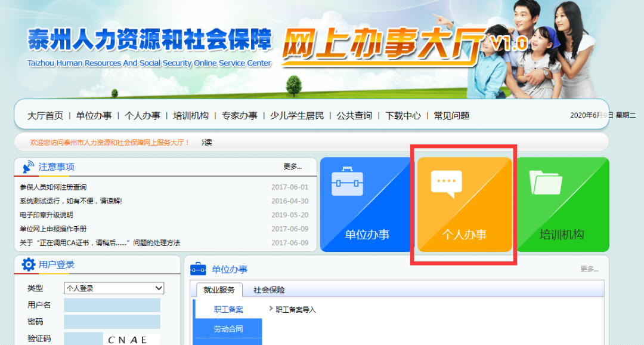Viewport: 644px width, 345px height.
Task: Click the gear icon beside 用户登录
Action: point(29,264)
